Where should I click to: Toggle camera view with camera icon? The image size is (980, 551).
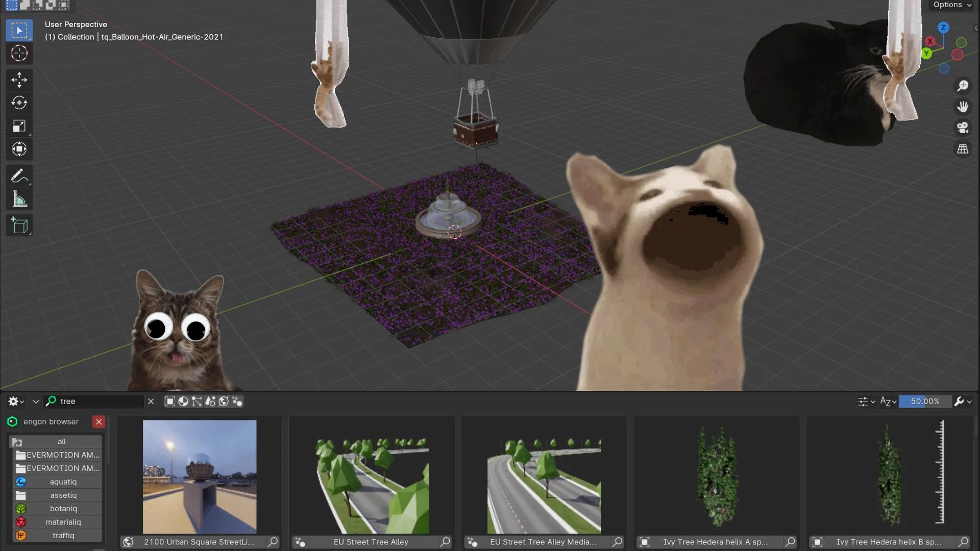[963, 128]
